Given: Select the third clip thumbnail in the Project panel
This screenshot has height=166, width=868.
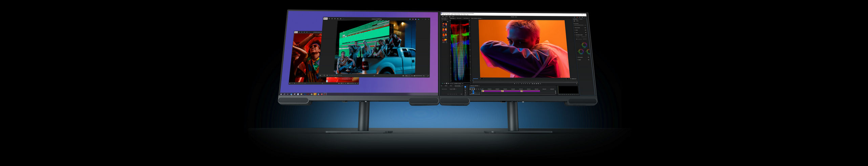Looking at the screenshot, I should click(445, 35).
